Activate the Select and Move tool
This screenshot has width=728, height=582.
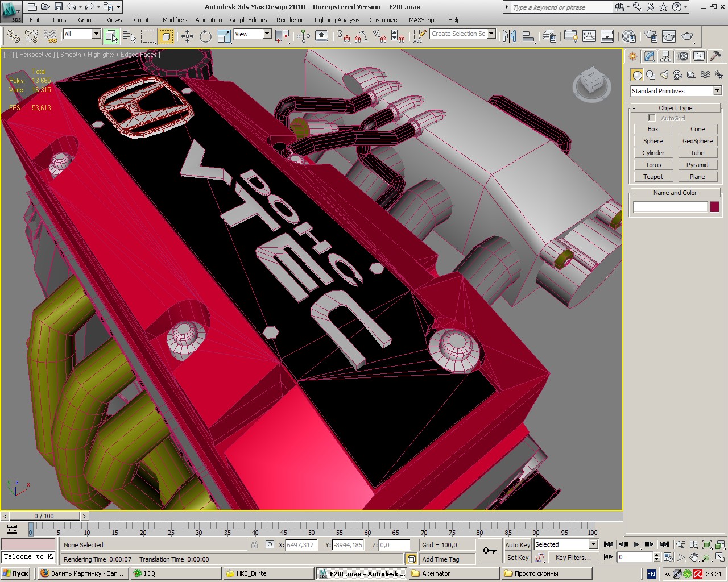click(187, 36)
